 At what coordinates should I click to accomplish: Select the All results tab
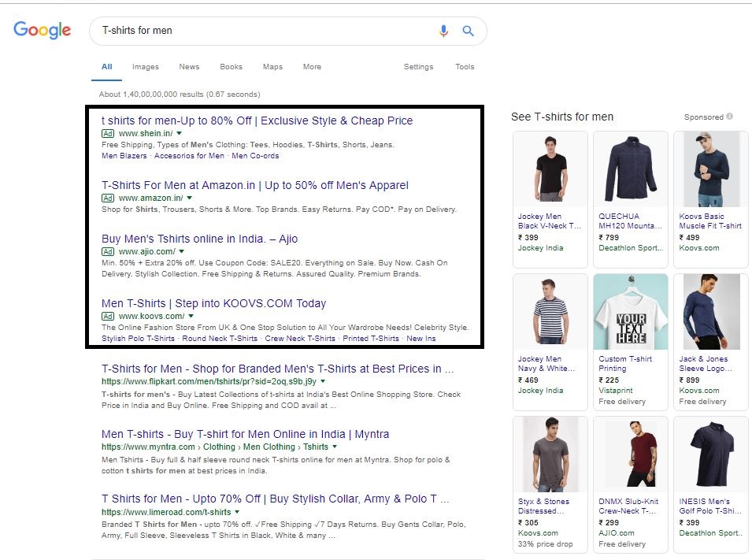pos(106,67)
